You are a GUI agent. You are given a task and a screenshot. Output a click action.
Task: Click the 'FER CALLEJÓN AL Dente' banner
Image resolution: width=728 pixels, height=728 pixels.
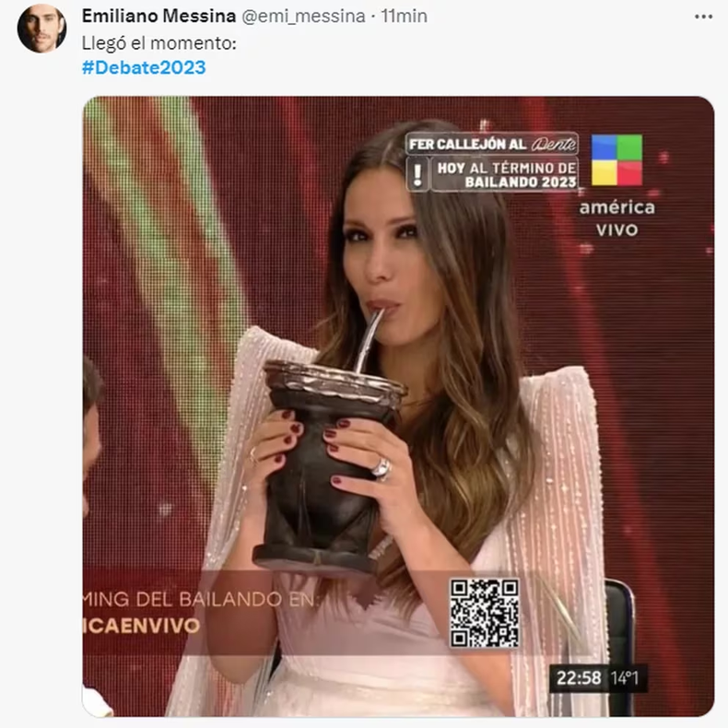tap(492, 144)
